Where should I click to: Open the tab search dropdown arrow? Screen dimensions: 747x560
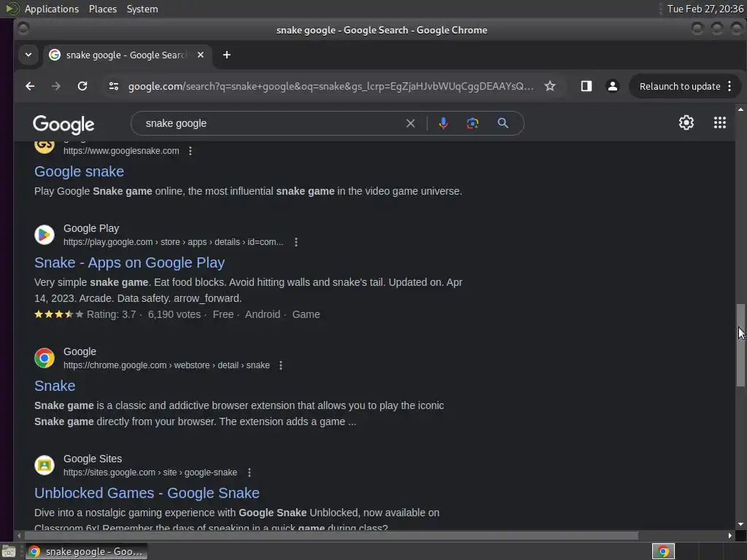[x=28, y=55]
